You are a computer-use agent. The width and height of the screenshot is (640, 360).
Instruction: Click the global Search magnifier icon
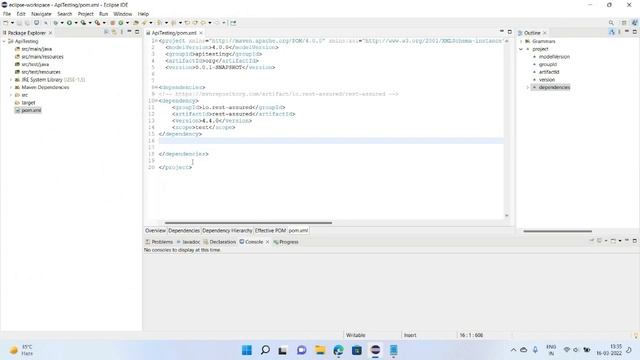[x=611, y=23]
